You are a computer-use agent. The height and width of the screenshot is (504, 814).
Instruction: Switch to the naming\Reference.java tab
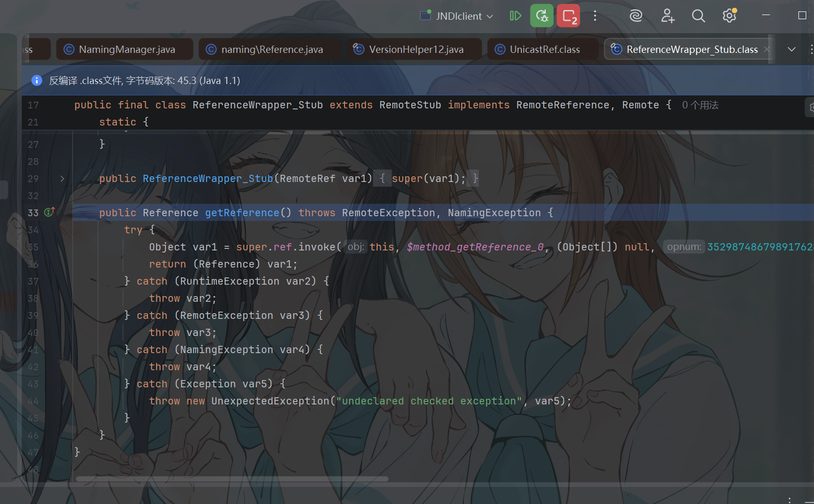(270, 49)
